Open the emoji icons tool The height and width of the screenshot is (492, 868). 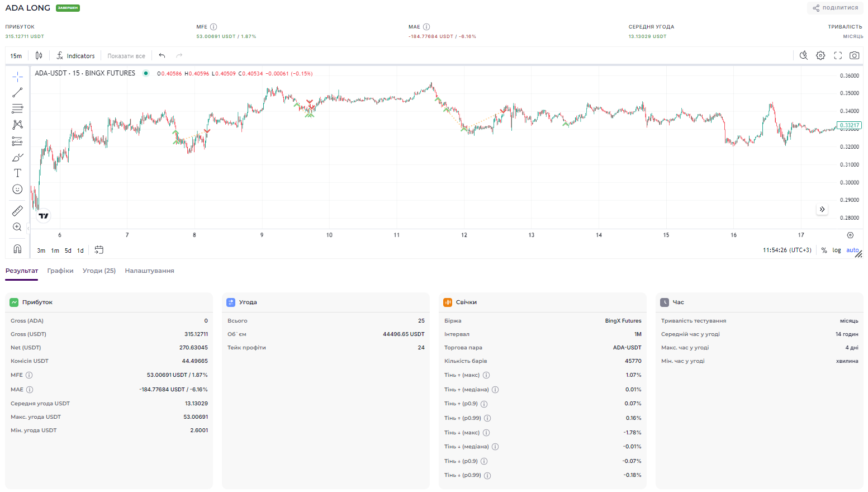point(17,190)
